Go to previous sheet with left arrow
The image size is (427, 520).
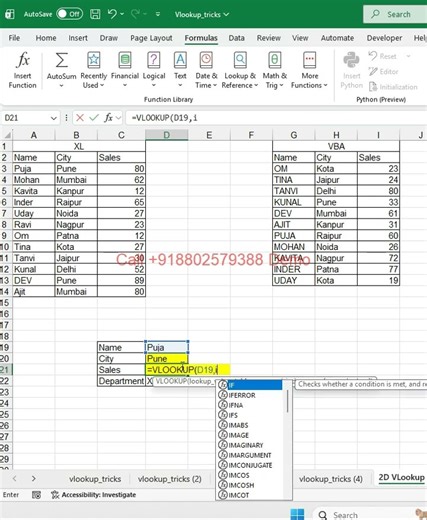click(x=14, y=479)
